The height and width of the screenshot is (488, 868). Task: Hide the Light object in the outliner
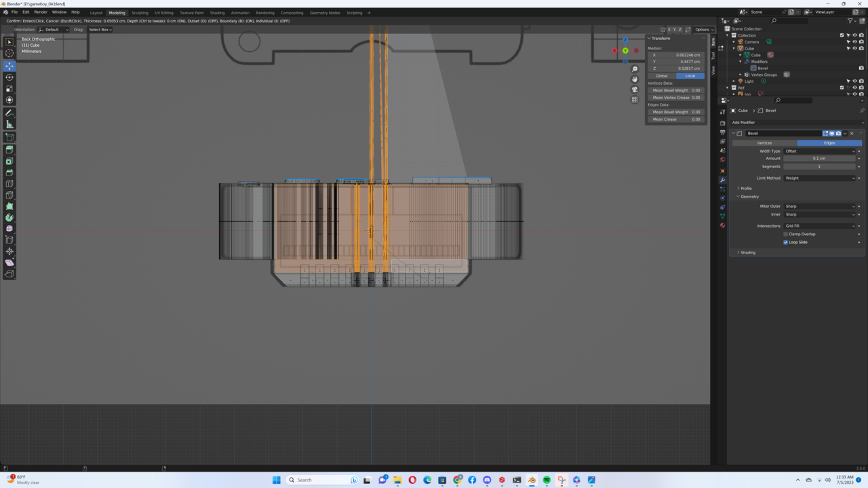click(854, 81)
